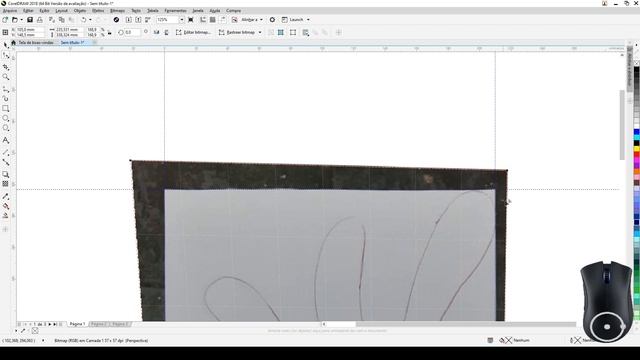
Task: Click the Open file icon
Action: point(15,20)
